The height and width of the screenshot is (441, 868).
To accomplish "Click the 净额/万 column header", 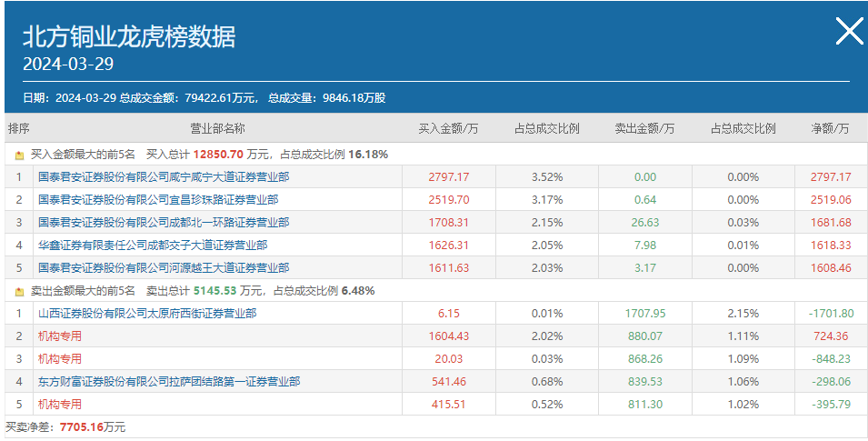I will [x=830, y=129].
